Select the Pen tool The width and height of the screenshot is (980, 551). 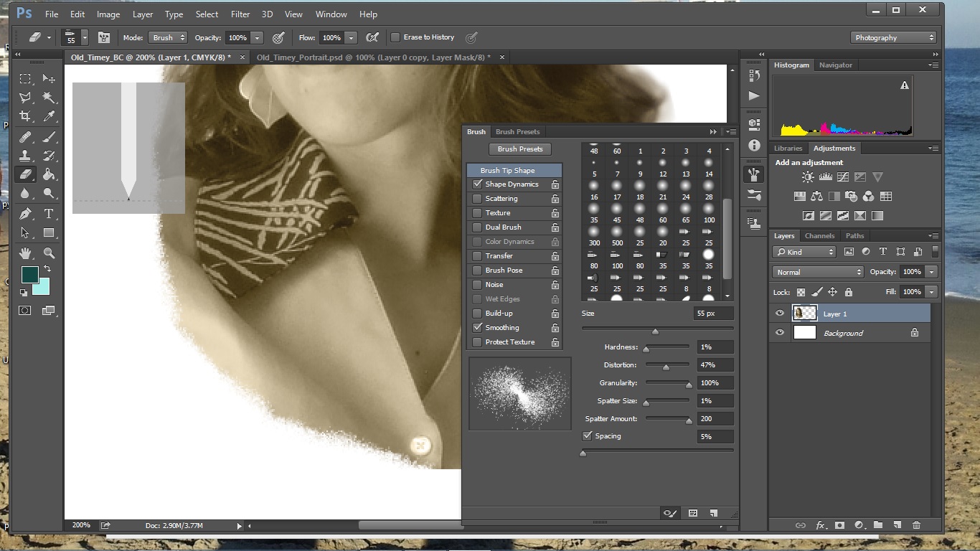tap(26, 212)
